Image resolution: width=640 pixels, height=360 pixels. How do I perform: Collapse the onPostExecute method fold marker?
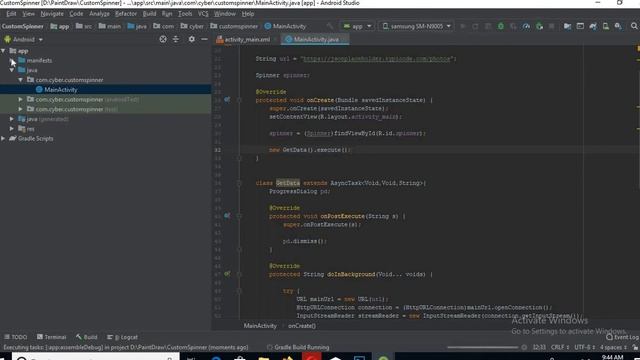point(239,216)
